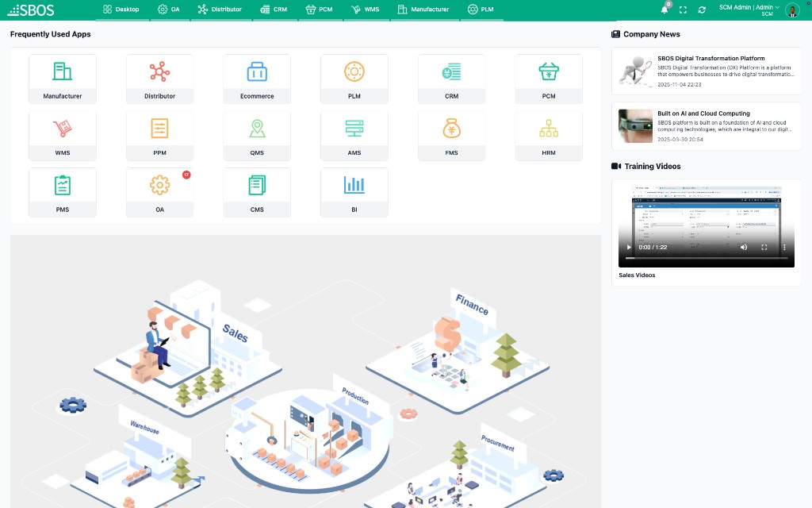
Task: Launch the BI app
Action: (354, 192)
